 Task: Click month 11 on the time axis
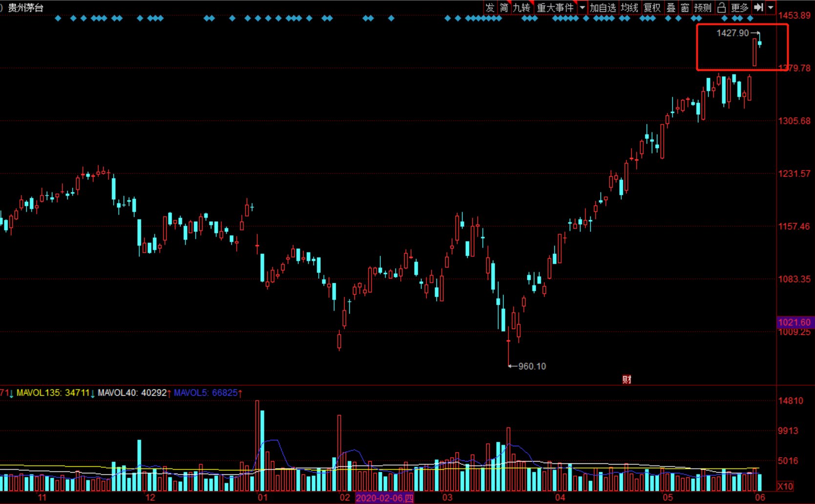click(x=42, y=498)
